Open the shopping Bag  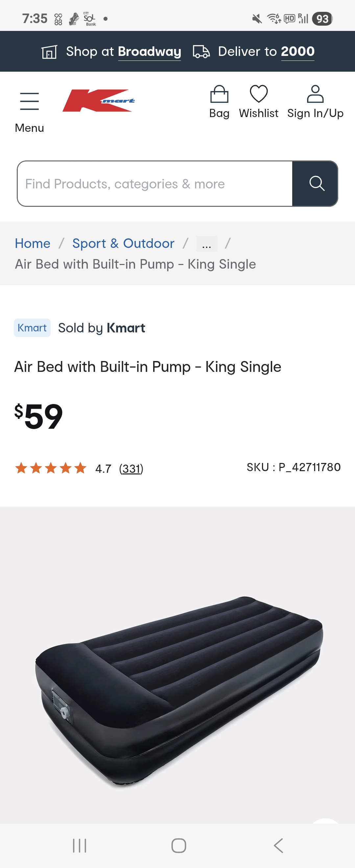[x=219, y=94]
